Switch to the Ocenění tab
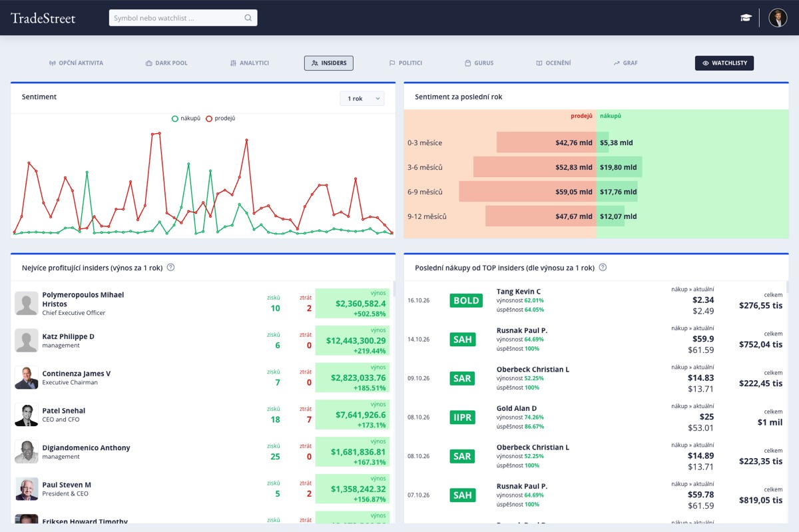 553,63
